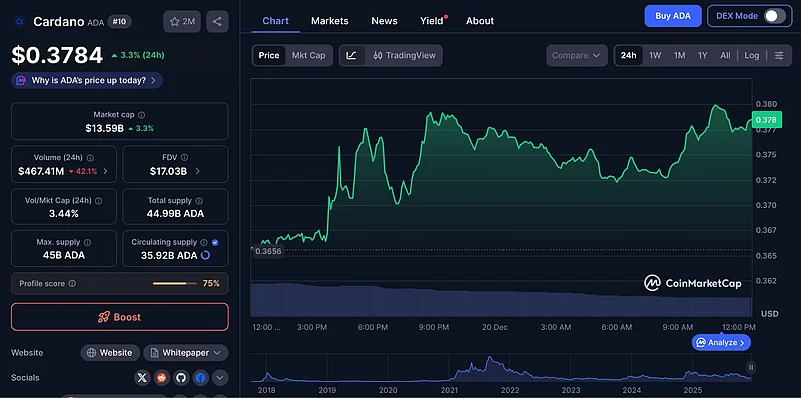Switch to the Markets tab
The image size is (801, 398).
tap(329, 21)
